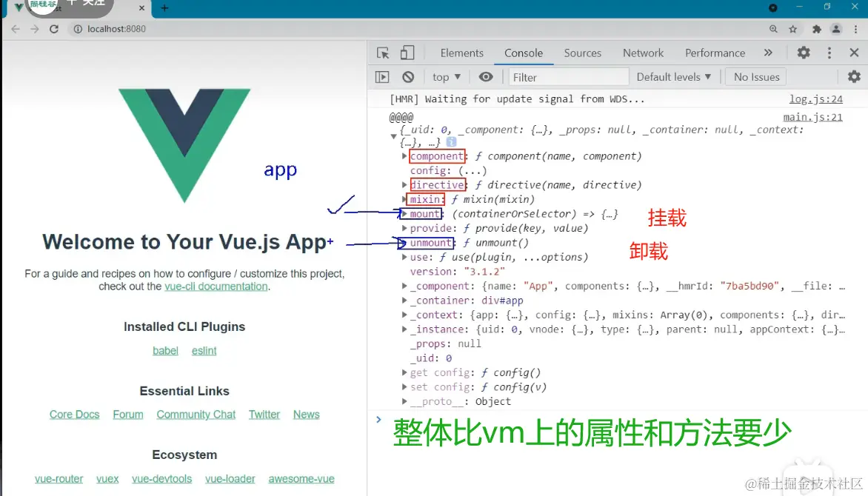
Task: Evaluate the config (...) getter
Action: tap(473, 170)
